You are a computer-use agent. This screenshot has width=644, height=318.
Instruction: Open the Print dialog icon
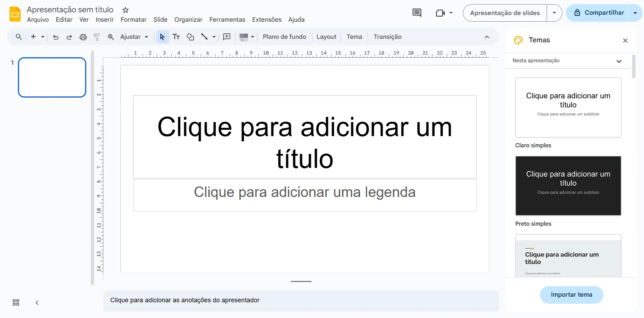point(83,37)
